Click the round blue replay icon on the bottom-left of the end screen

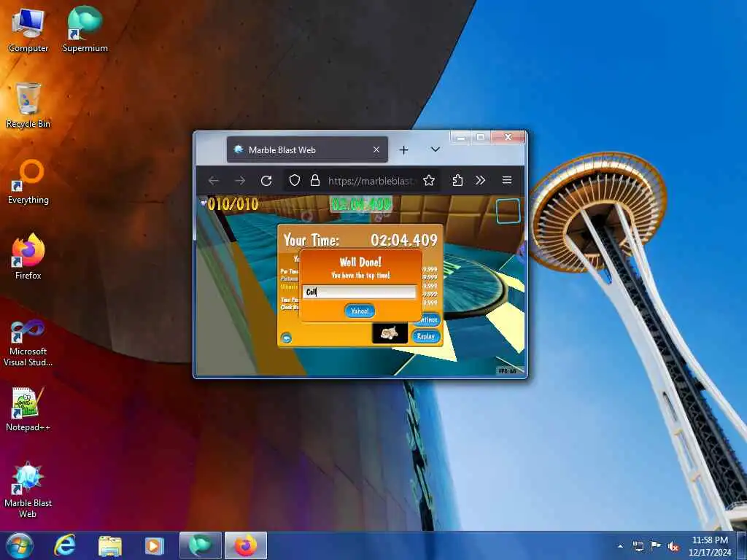click(x=286, y=338)
